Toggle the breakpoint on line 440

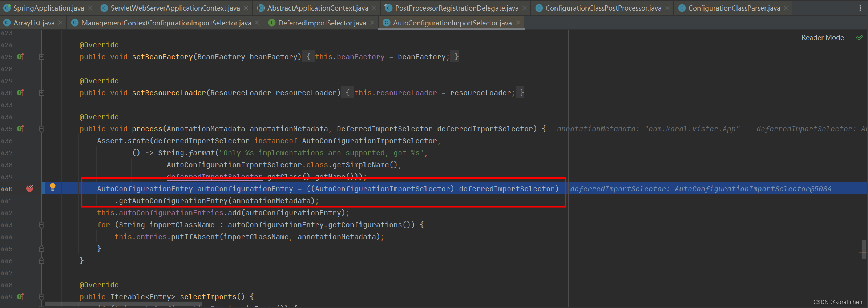click(x=30, y=188)
